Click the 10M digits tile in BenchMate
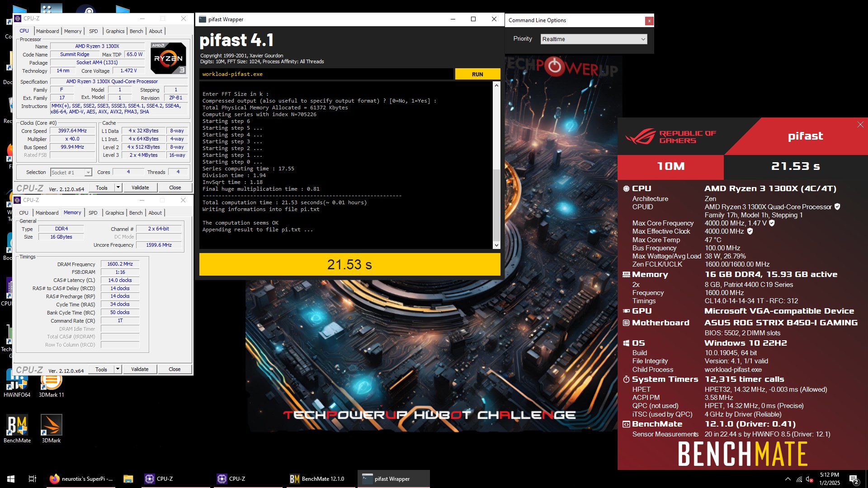 (670, 166)
